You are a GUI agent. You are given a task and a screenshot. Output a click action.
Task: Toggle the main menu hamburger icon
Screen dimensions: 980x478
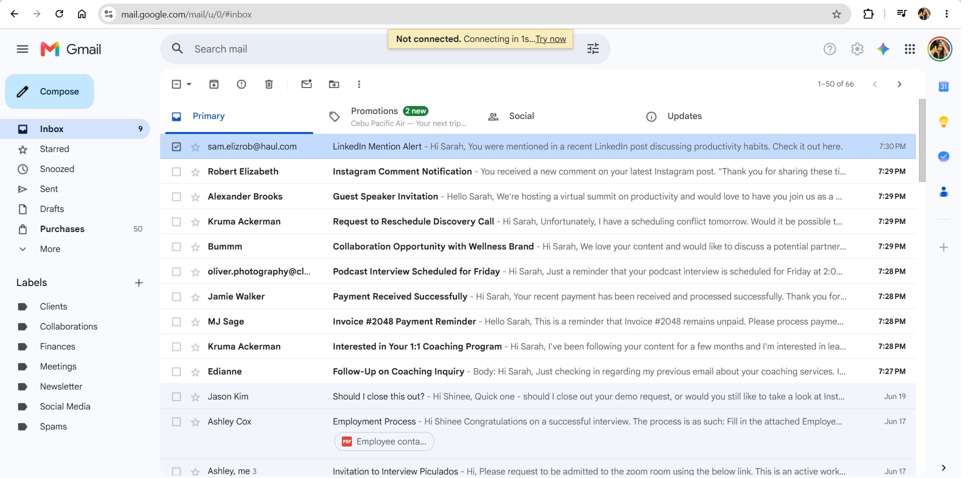click(23, 49)
